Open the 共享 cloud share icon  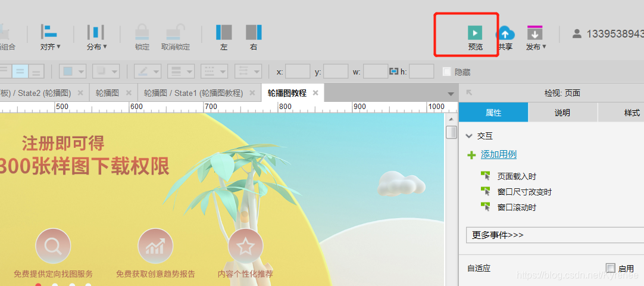[505, 33]
